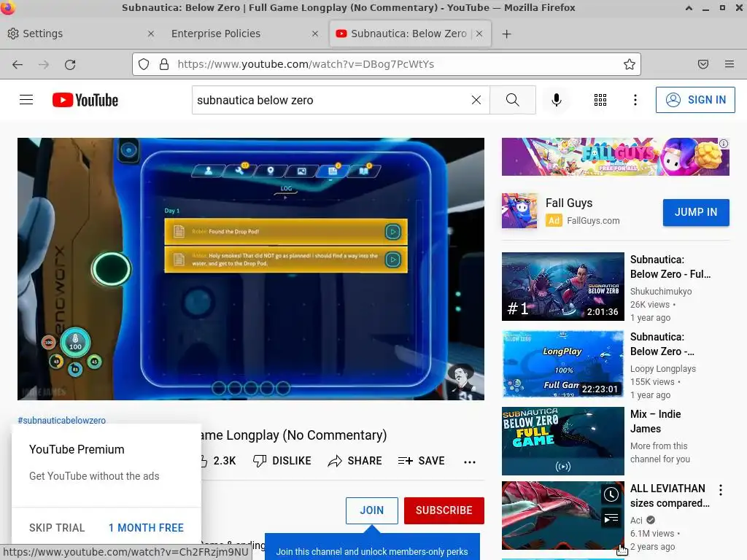
Task: Open Loopy Longplays 22:23:01 video thumbnail
Action: [x=562, y=364]
